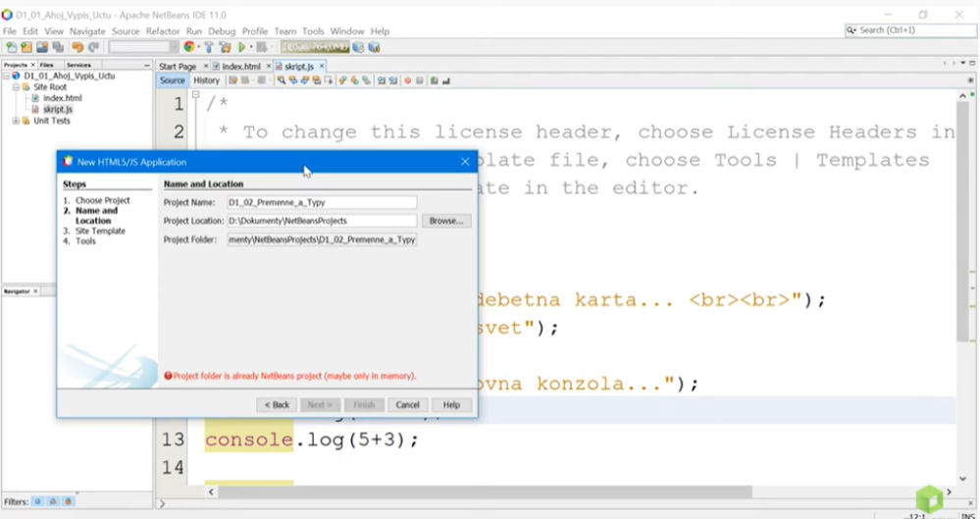
Task: Click the Project Name text field
Action: [321, 202]
